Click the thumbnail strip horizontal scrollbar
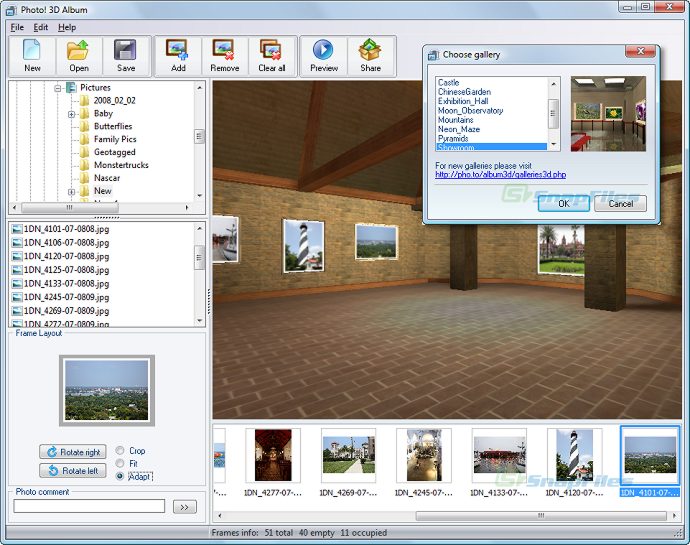 coord(540,516)
